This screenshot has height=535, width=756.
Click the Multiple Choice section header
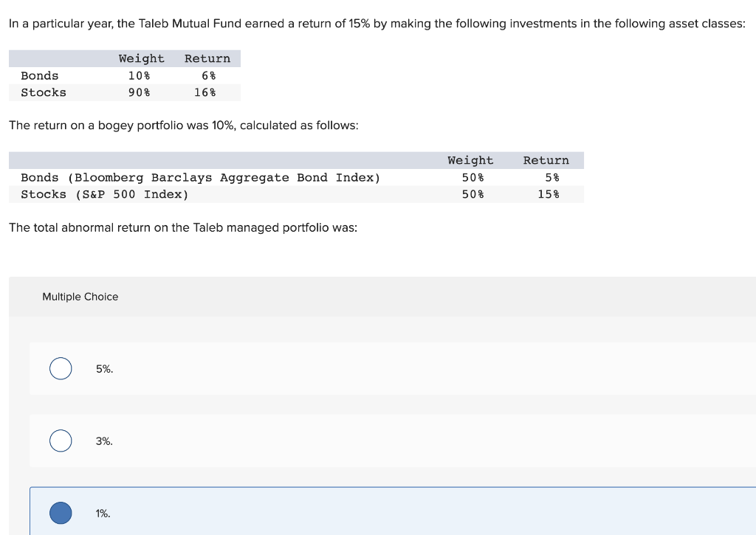pyautogui.click(x=80, y=297)
